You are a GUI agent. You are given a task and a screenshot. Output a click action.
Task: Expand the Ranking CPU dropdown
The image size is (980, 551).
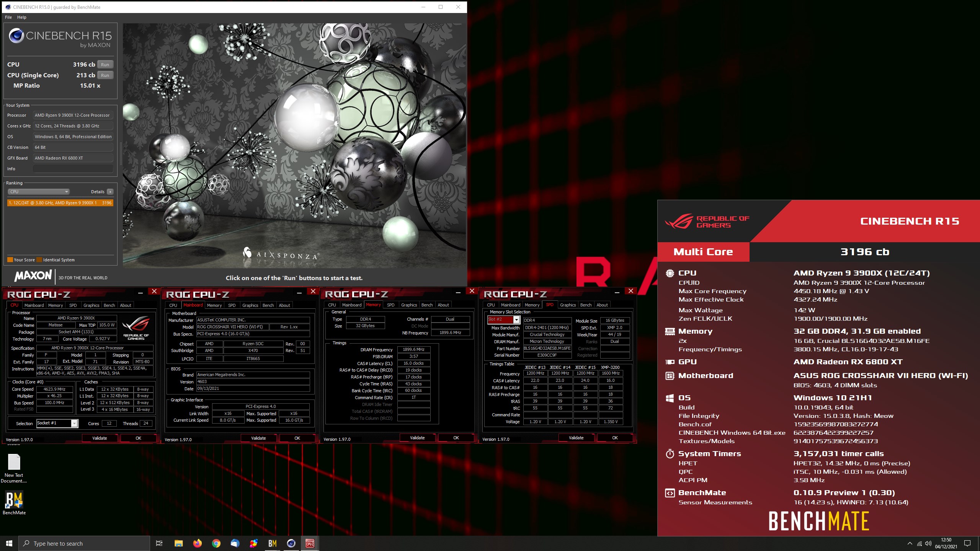click(x=38, y=192)
